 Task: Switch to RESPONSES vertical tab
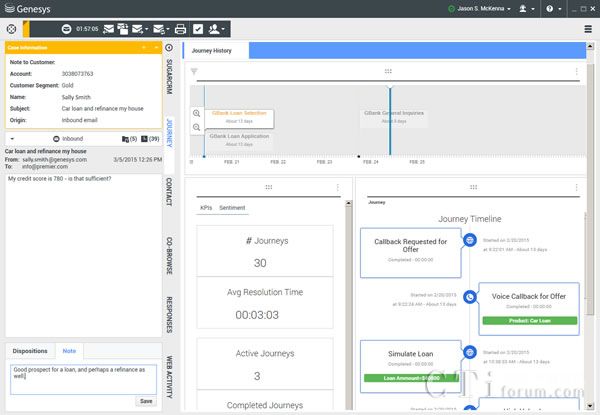click(169, 315)
